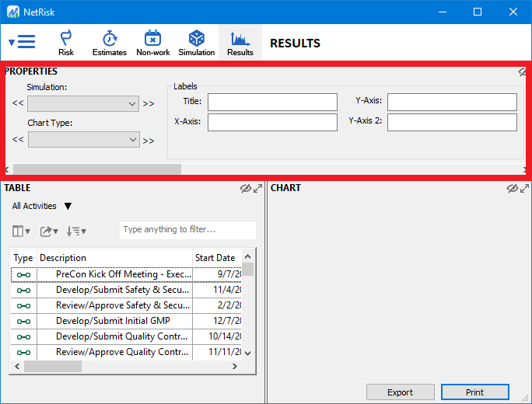Expand the All Activities filter dropdown
Image resolution: width=532 pixels, height=404 pixels.
point(68,206)
